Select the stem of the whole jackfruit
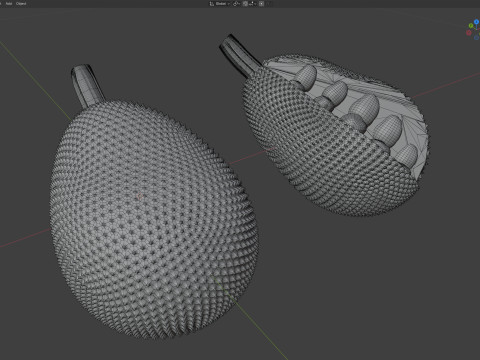Viewport: 480px width, 360px height. (x=87, y=85)
